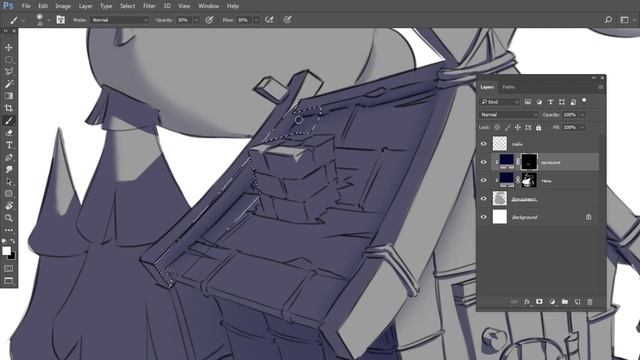Image resolution: width=640 pixels, height=360 pixels.
Task: Open the Layers panel options menu
Action: (x=600, y=87)
